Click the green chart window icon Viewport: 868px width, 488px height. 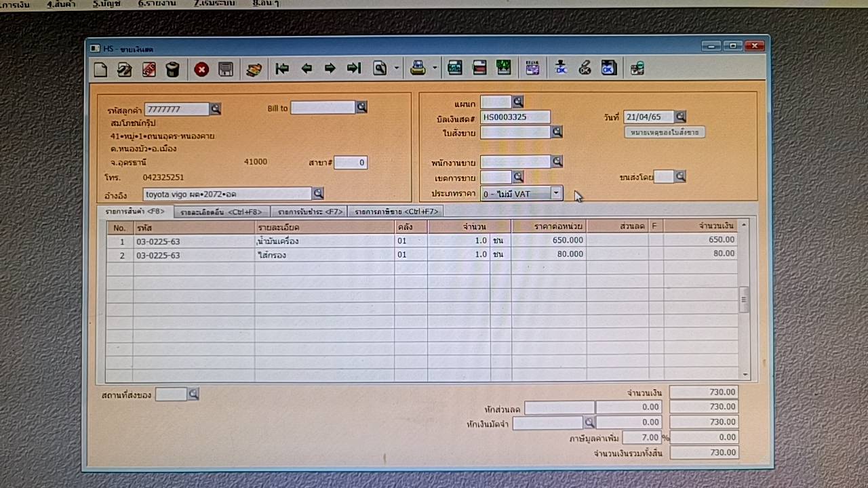coord(503,68)
